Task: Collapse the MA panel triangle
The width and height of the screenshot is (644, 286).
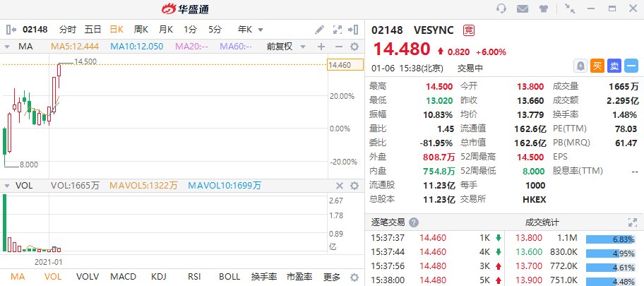Action: (x=6, y=47)
